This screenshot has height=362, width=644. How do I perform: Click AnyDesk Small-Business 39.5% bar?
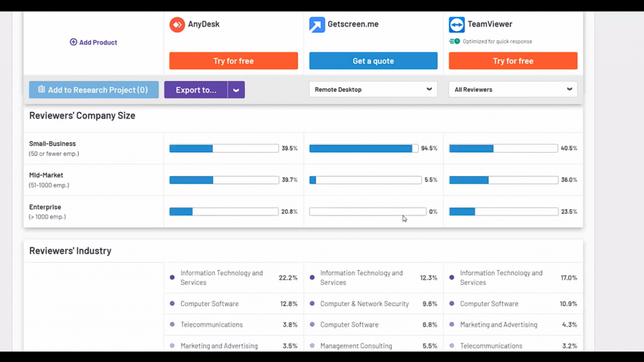[x=224, y=148]
